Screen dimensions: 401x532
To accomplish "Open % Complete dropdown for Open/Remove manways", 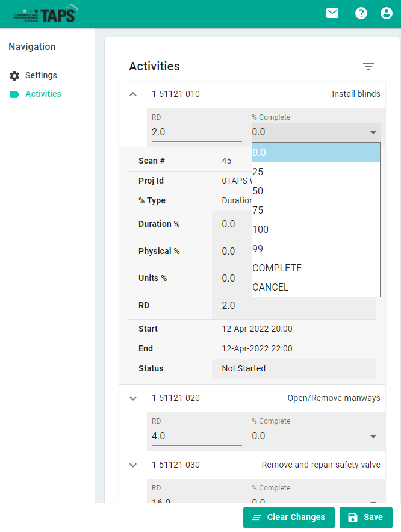I will [316, 436].
